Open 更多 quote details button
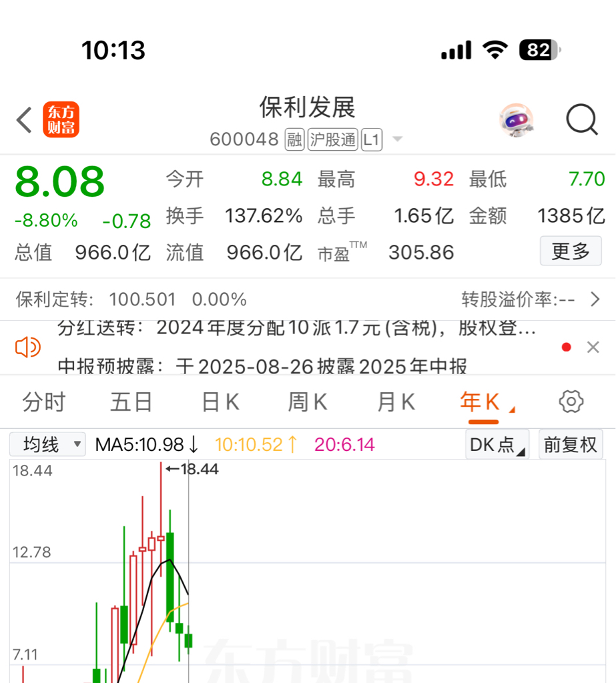The height and width of the screenshot is (683, 616). (x=571, y=251)
